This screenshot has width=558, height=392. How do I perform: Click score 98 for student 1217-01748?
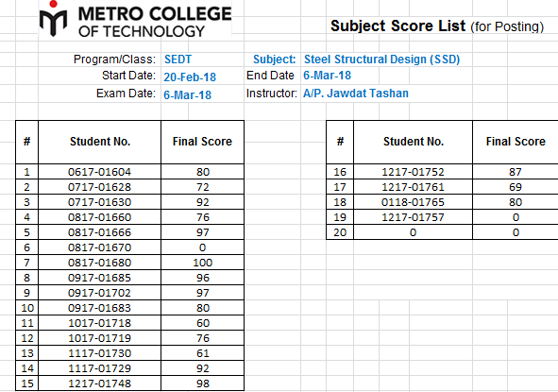coord(202,383)
